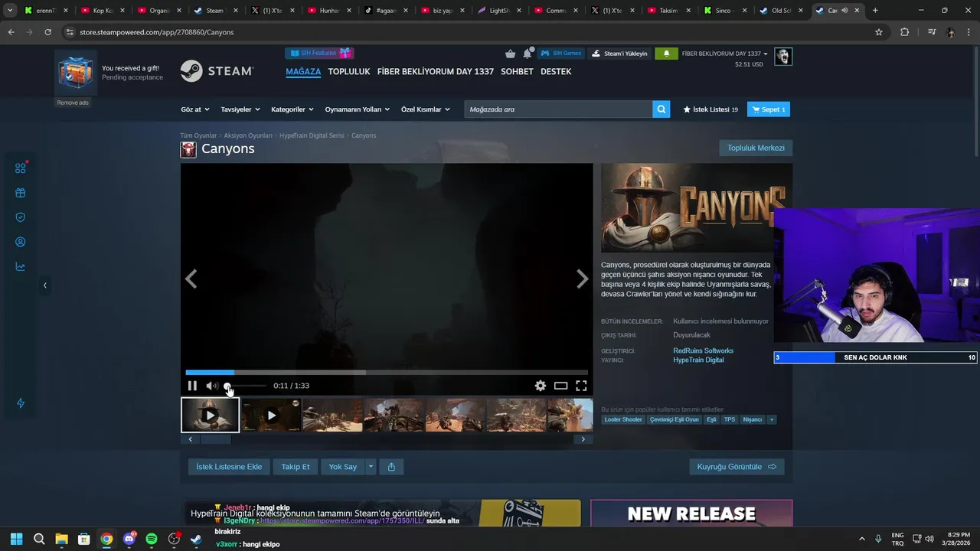Open the Kategoriler dropdown menu
The image size is (980, 551).
tap(292, 109)
